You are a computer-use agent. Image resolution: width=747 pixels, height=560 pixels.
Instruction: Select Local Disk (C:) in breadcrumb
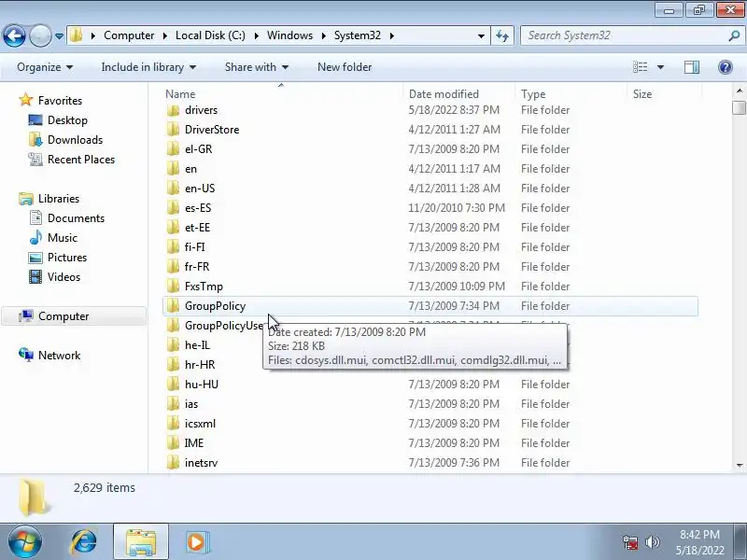[210, 35]
